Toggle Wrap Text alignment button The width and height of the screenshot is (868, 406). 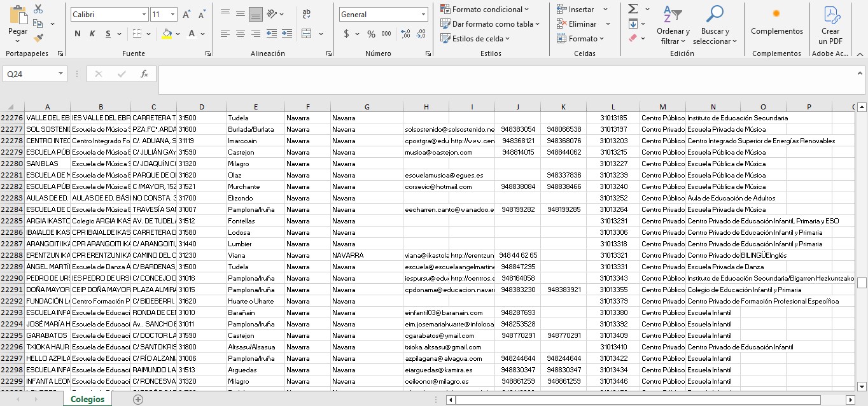[307, 14]
